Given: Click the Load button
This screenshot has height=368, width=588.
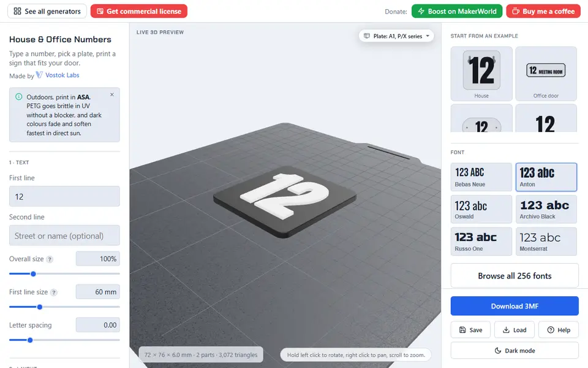Looking at the screenshot, I should click(x=514, y=330).
